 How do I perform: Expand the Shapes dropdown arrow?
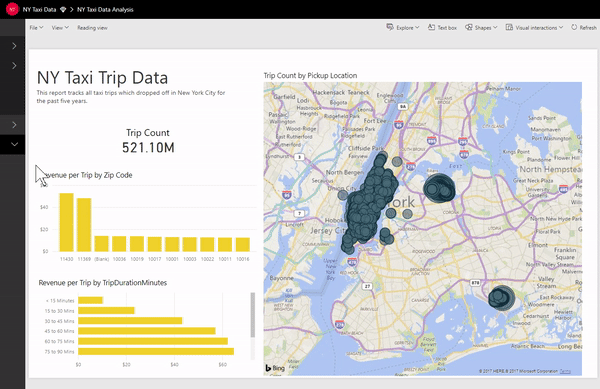pyautogui.click(x=495, y=28)
